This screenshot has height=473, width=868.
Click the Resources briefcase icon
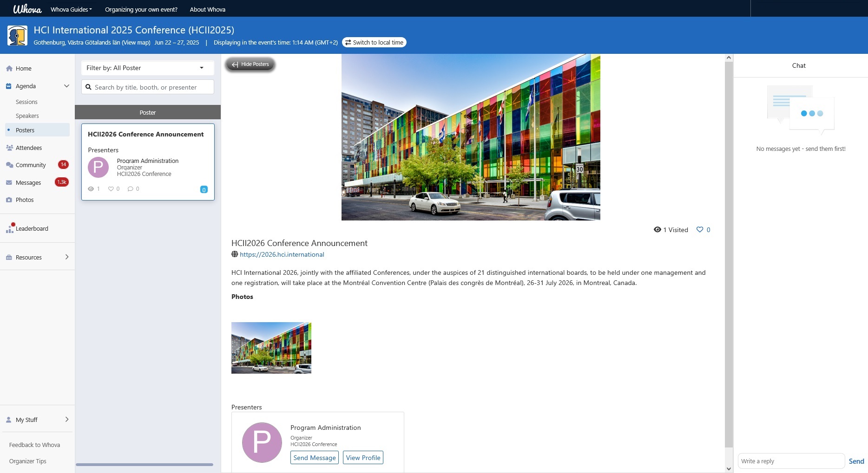coord(9,257)
